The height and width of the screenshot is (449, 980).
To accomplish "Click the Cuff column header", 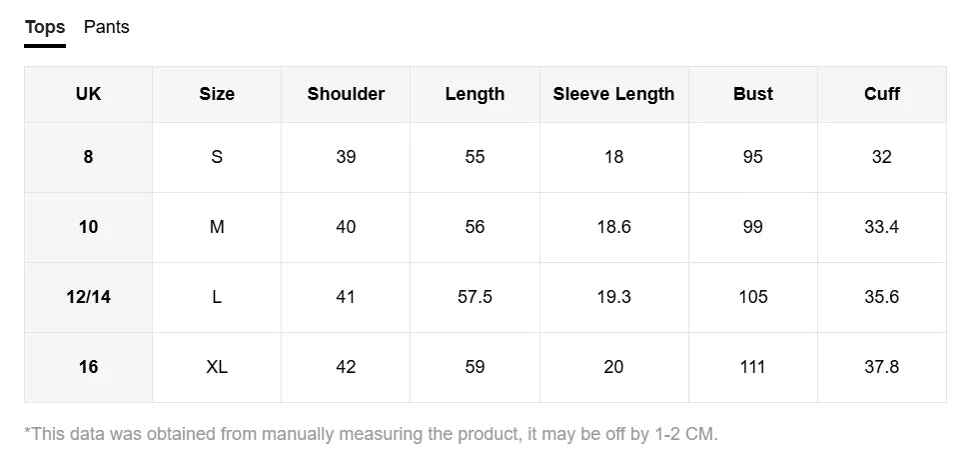I will click(x=882, y=94).
